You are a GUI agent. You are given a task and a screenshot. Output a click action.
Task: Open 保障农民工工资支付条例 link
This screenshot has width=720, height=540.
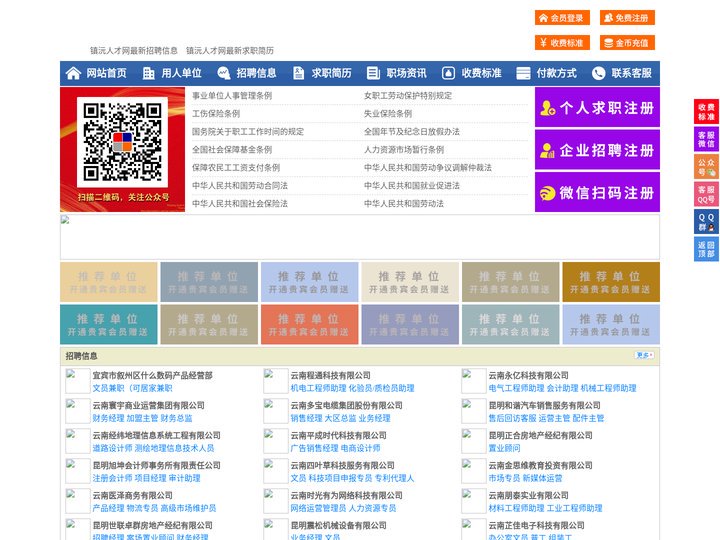pos(236,168)
